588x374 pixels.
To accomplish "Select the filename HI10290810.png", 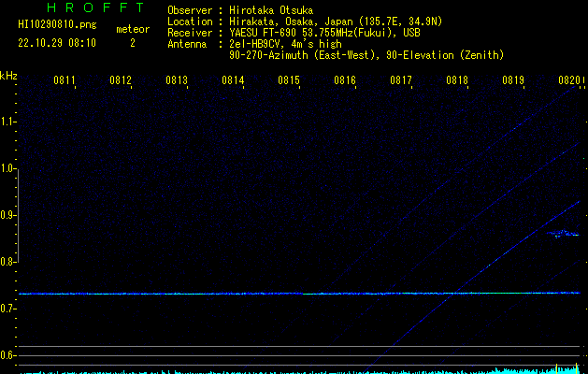I will pyautogui.click(x=57, y=25).
